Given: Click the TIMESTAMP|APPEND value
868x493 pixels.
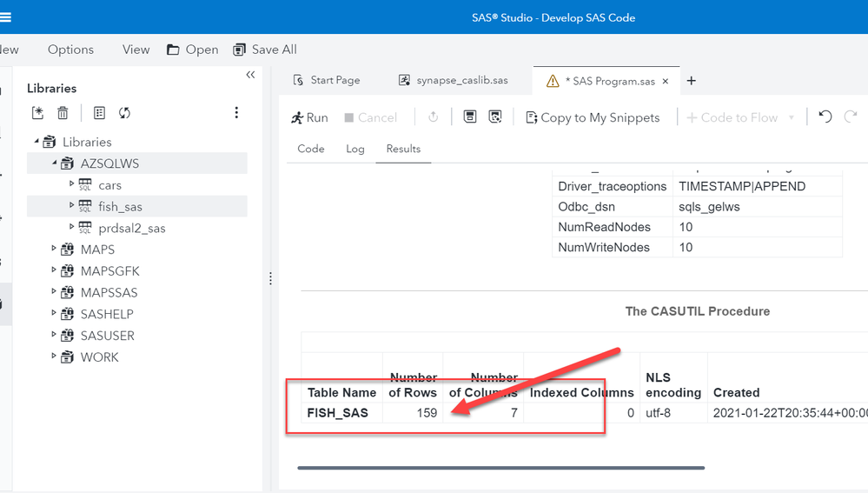Looking at the screenshot, I should pos(742,186).
